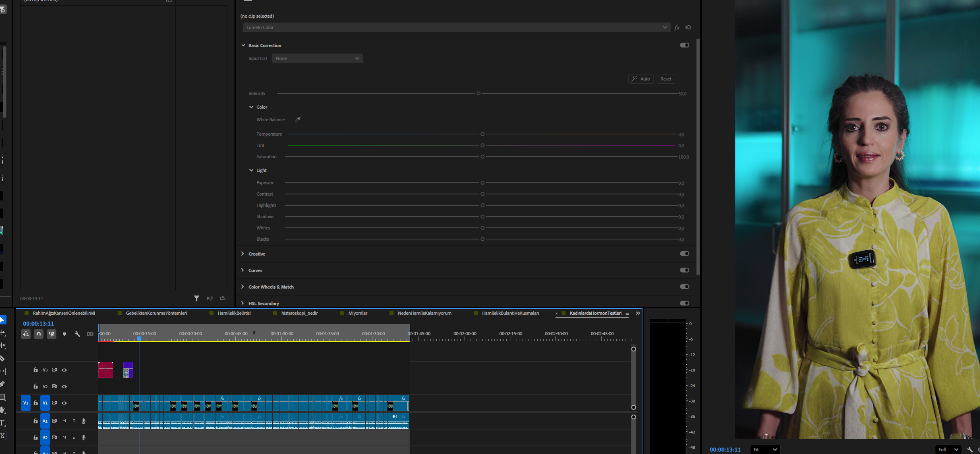Expand the Creative section
The height and width of the screenshot is (454, 980).
point(242,254)
